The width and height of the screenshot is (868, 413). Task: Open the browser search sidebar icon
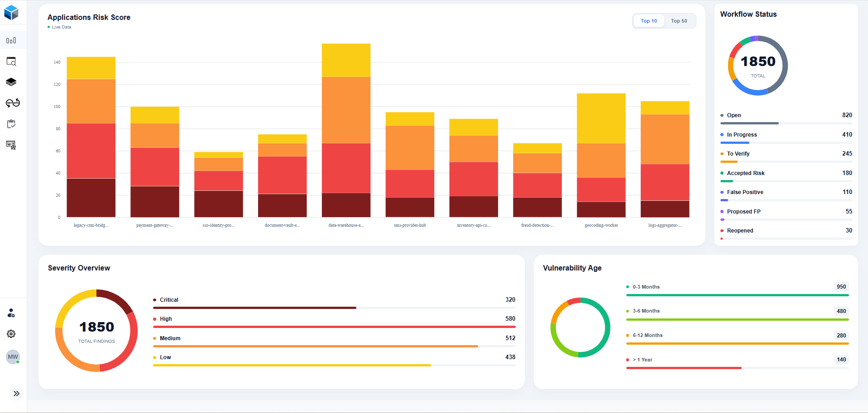click(x=11, y=62)
